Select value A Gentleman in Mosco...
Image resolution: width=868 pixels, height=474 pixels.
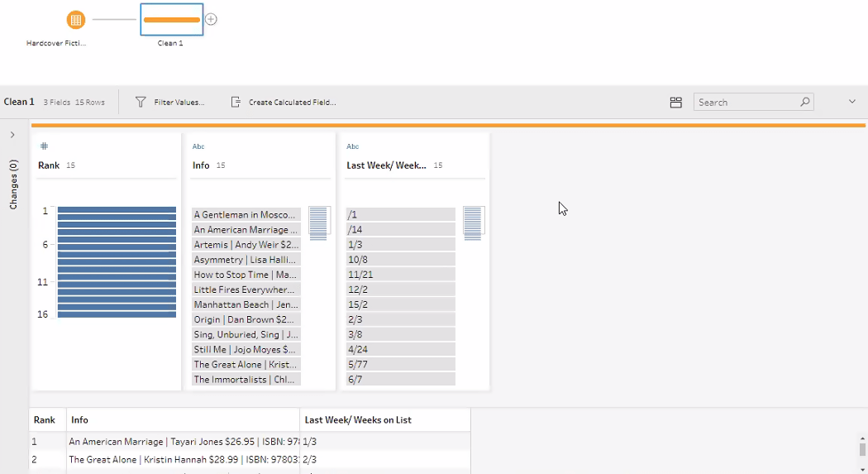[x=246, y=214]
